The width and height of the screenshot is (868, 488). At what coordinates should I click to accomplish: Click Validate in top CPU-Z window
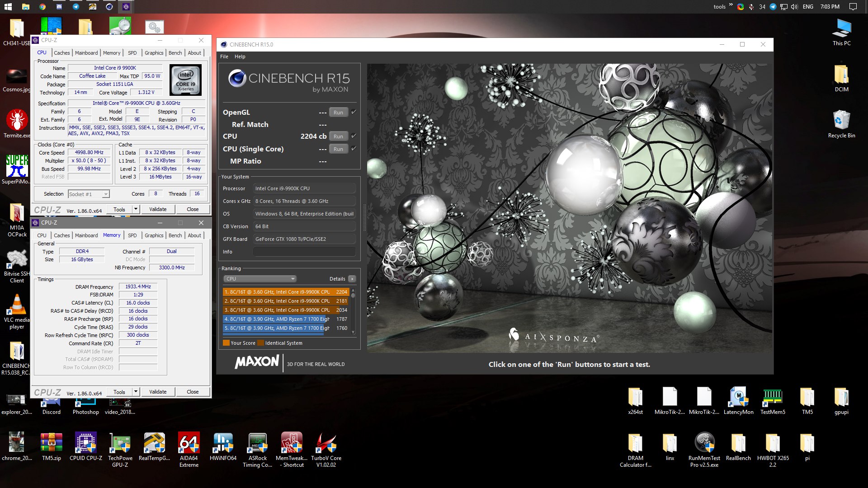coord(158,209)
